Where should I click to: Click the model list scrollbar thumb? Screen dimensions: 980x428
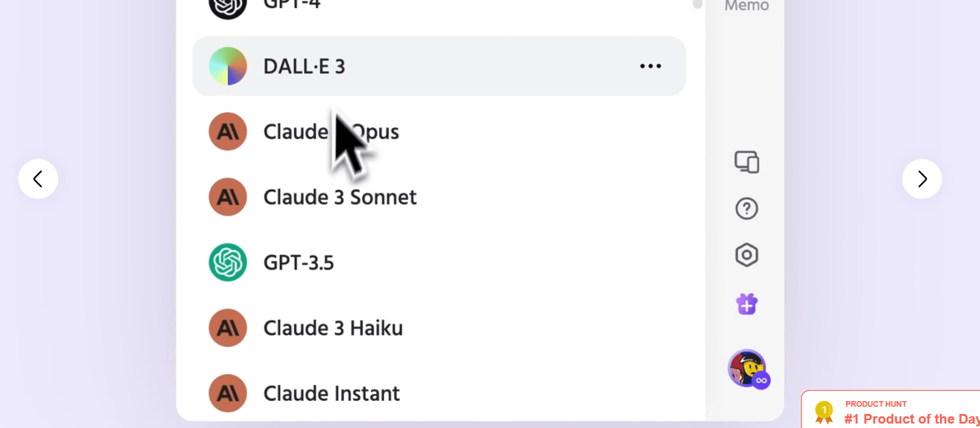(x=697, y=4)
